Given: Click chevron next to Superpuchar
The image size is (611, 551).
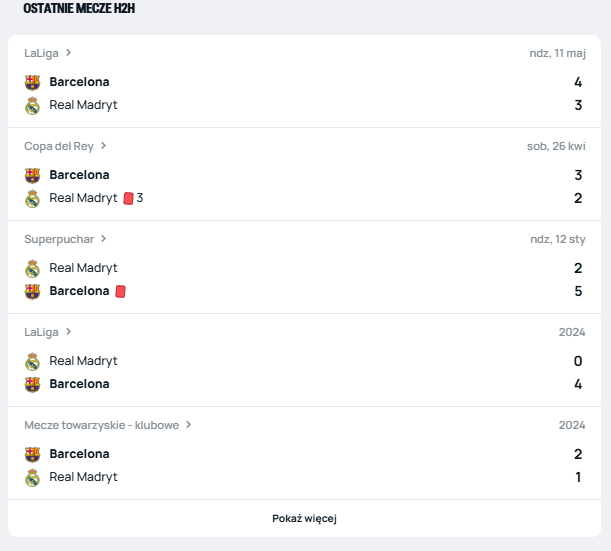Looking at the screenshot, I should click(x=103, y=239).
